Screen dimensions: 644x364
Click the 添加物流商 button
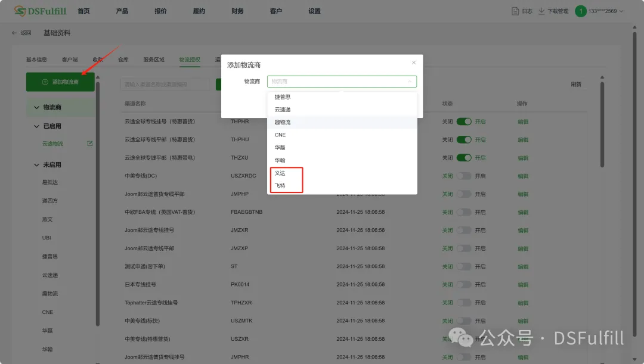pyautogui.click(x=60, y=82)
